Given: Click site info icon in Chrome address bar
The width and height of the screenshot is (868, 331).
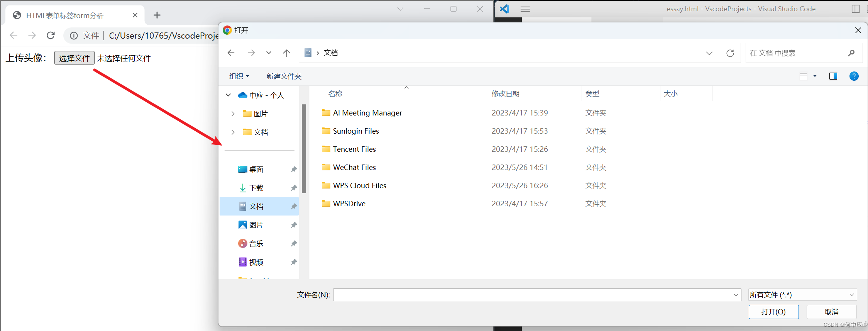Looking at the screenshot, I should coord(74,36).
